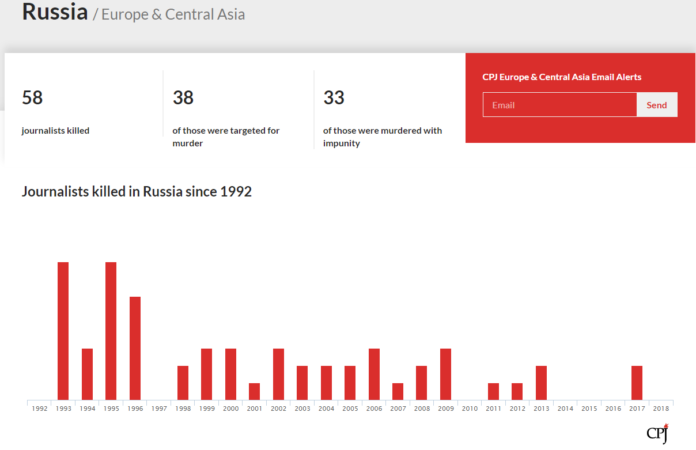This screenshot has width=696, height=450.
Task: Select the 2001 bar in the chart
Action: point(254,391)
